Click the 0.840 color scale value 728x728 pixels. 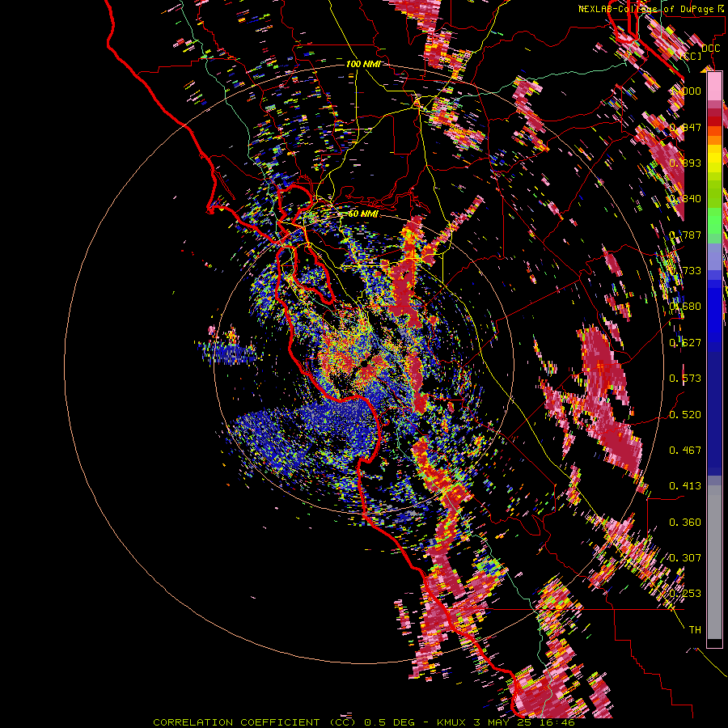tap(685, 198)
